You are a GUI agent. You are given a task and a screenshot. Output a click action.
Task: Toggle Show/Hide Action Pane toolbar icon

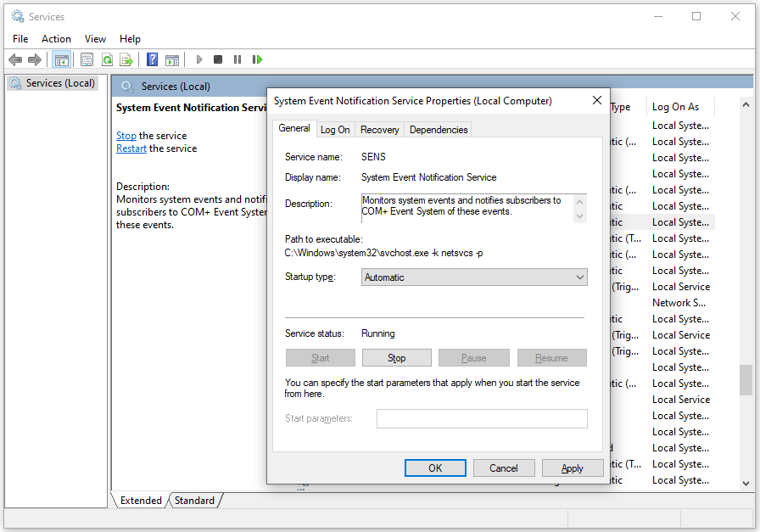click(172, 59)
